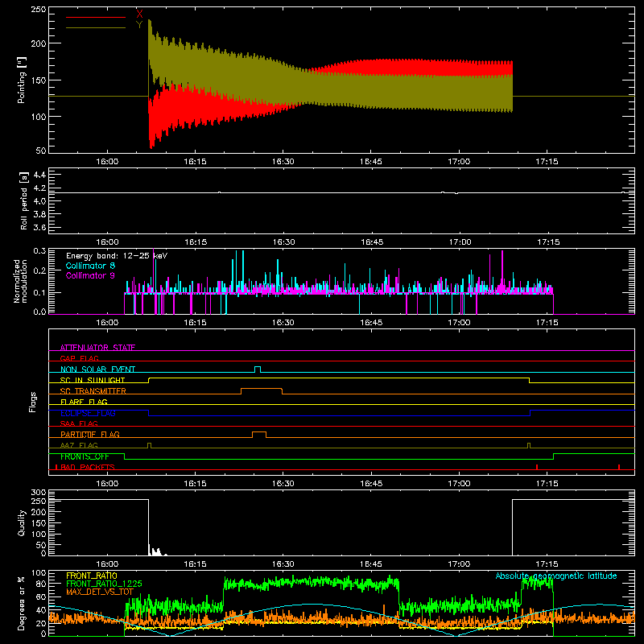Click the BAD_PACKETS tick near 17:13
This screenshot has width=644, height=644.
click(x=537, y=467)
